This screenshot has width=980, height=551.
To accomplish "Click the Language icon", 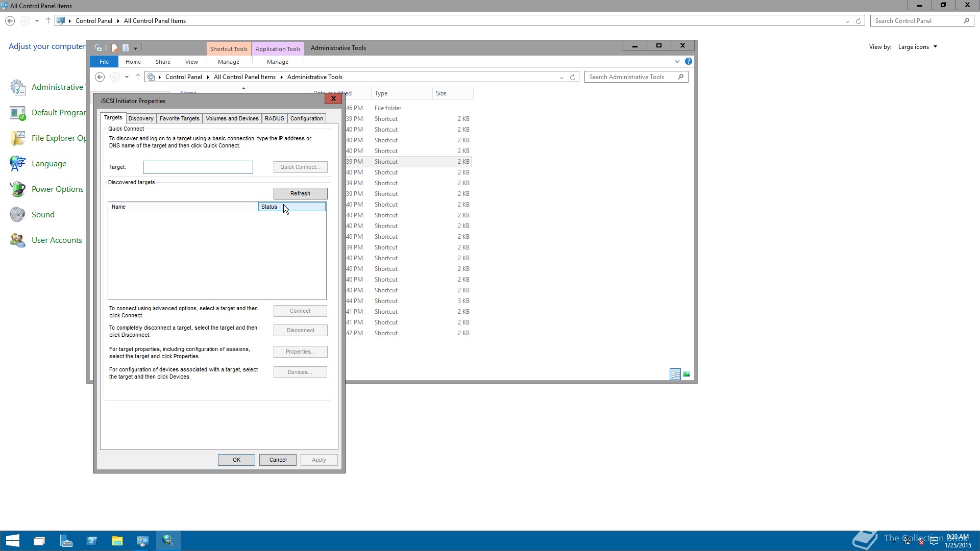I will (x=18, y=164).
